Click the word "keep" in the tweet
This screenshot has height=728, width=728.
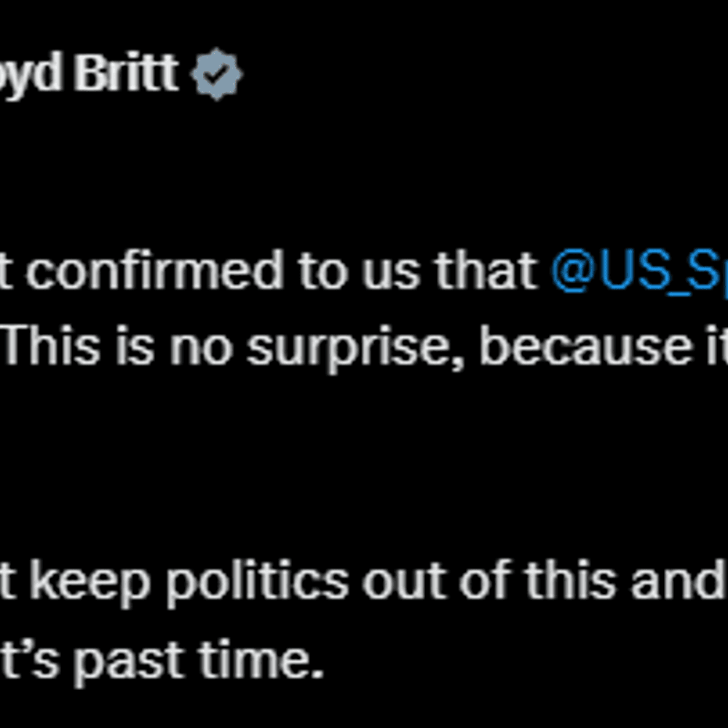[90, 579]
